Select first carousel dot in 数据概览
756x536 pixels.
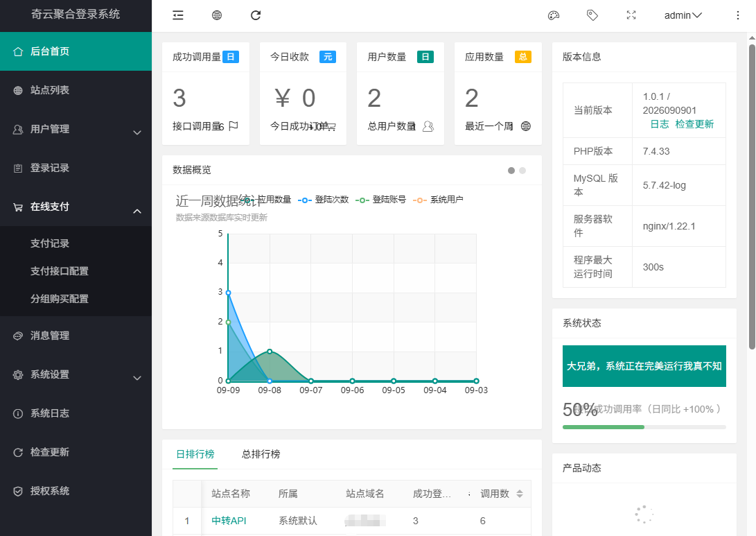click(511, 171)
